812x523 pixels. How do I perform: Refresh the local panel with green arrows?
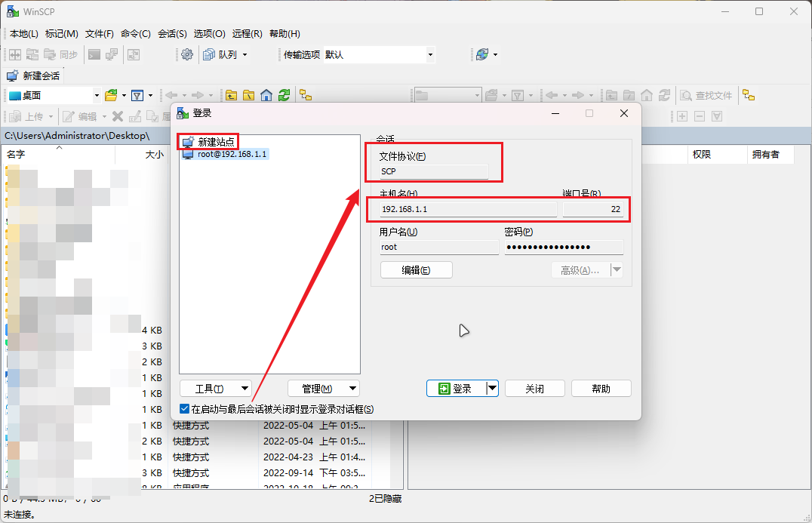coord(284,95)
